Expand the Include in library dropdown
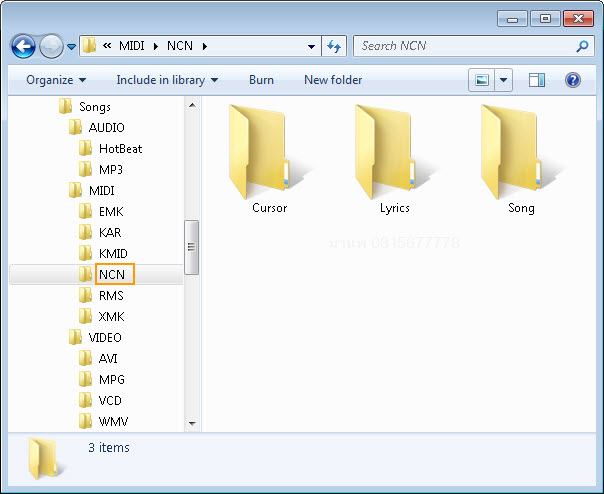 click(167, 80)
